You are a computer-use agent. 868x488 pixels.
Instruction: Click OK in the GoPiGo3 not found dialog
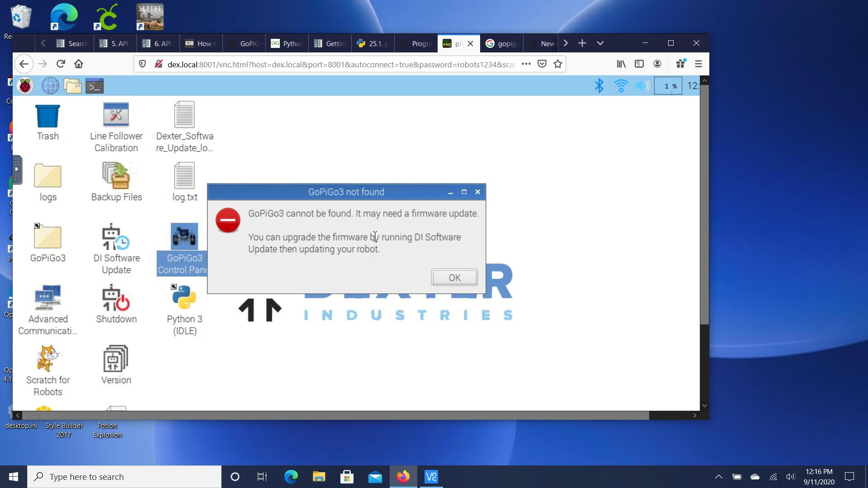tap(454, 277)
